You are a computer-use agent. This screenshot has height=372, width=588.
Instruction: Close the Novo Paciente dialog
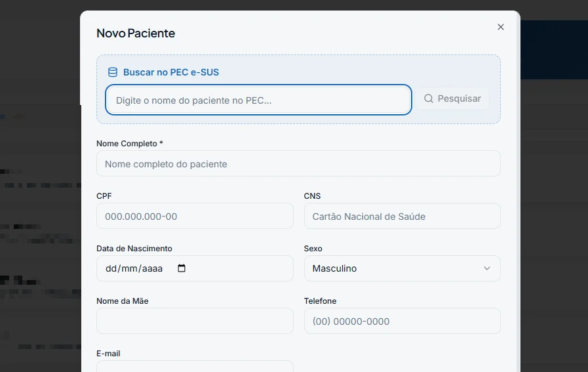501,27
